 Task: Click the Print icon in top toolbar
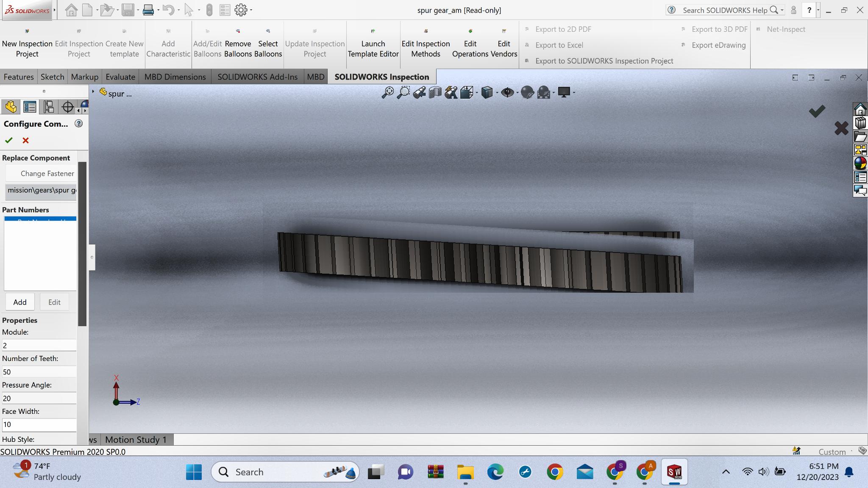click(148, 10)
